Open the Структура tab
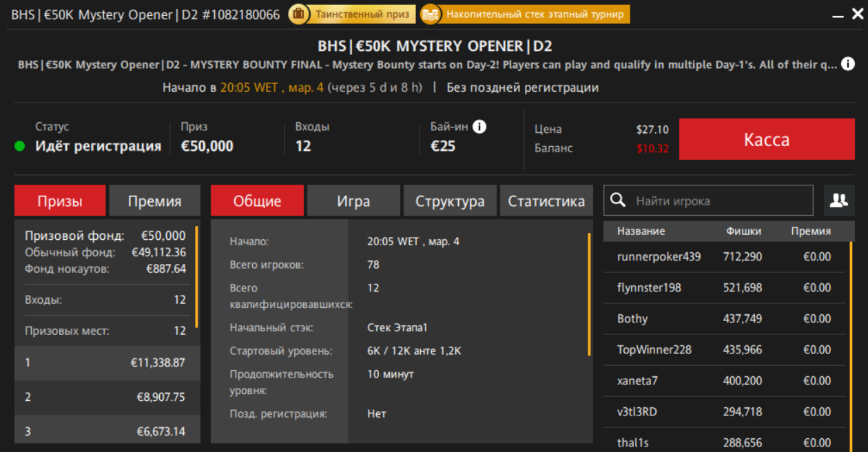 pyautogui.click(x=450, y=201)
